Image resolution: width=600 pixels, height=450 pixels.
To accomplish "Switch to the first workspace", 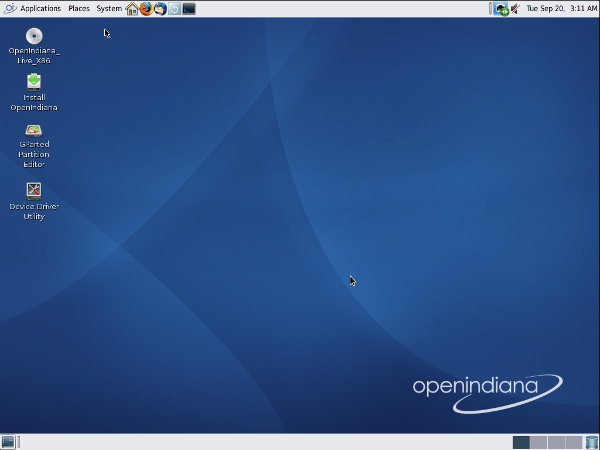I will 521,442.
